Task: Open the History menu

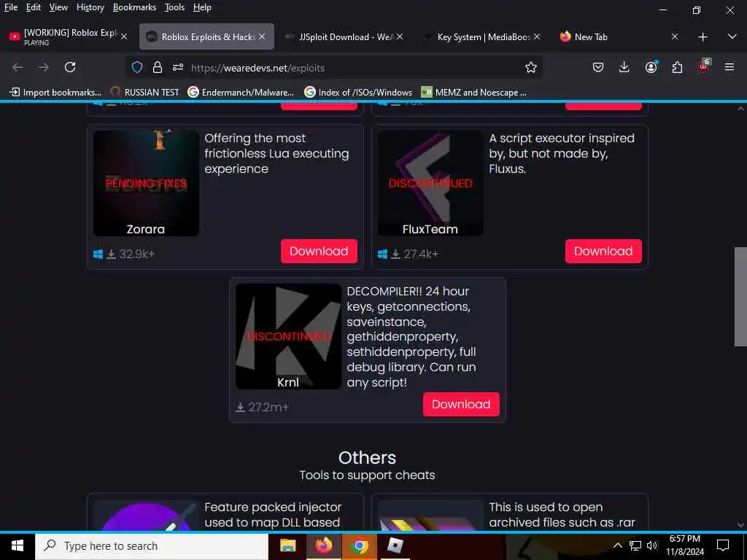Action: click(x=90, y=7)
